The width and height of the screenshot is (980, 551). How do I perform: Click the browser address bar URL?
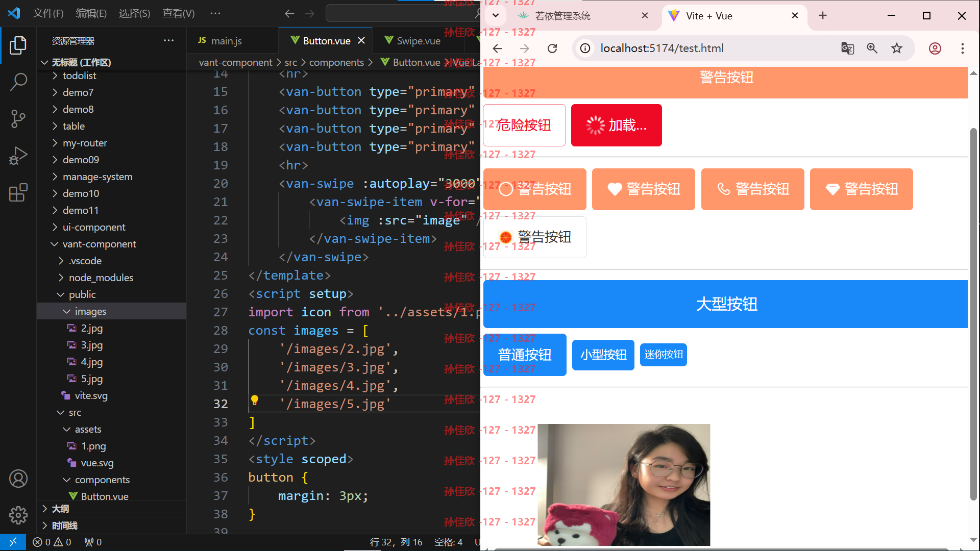(x=662, y=48)
